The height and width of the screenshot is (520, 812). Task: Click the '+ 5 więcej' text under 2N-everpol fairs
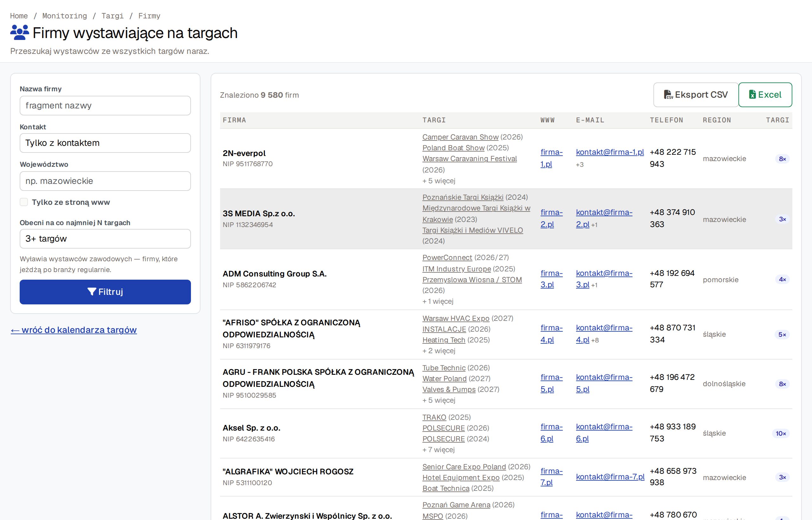439,181
